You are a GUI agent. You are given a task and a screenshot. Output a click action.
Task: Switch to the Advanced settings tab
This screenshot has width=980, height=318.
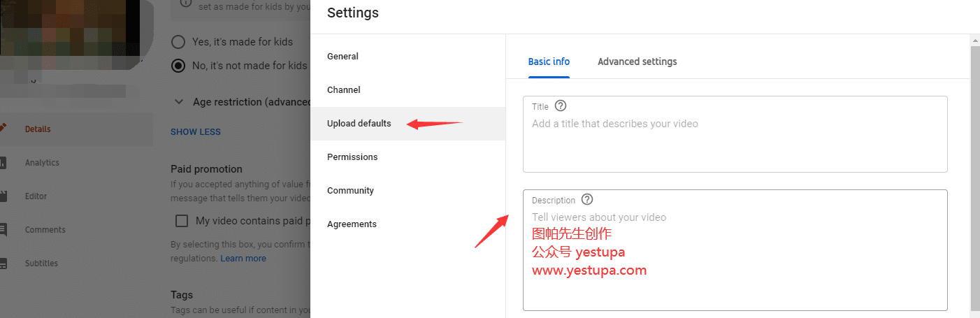(x=637, y=62)
